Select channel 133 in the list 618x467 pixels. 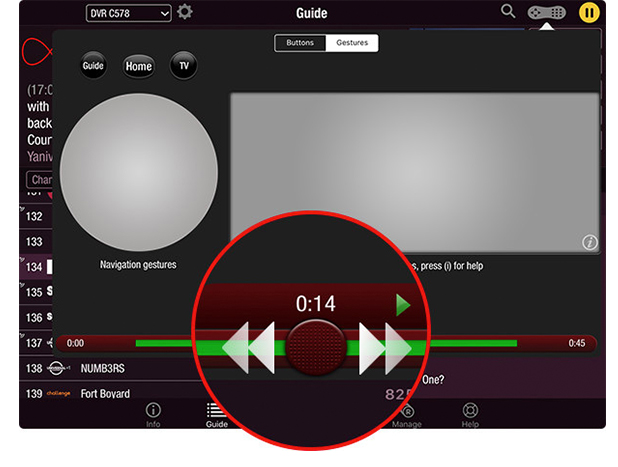36,242
